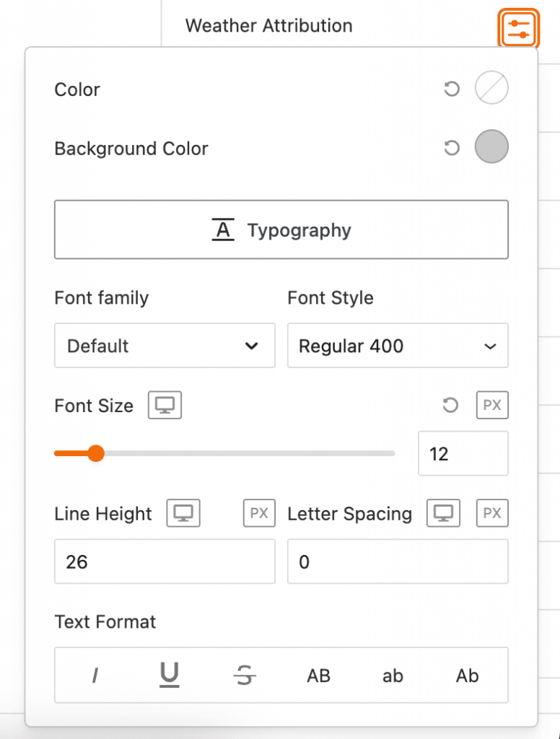Apply uppercase AB text transform
The height and width of the screenshot is (739, 560).
click(x=318, y=675)
